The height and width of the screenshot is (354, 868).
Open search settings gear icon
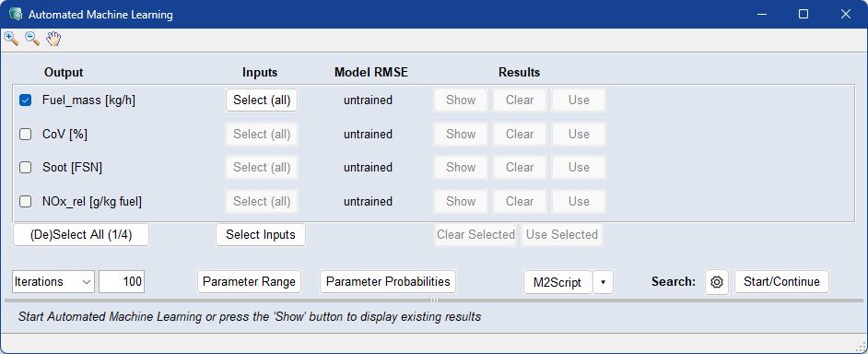pyautogui.click(x=717, y=282)
